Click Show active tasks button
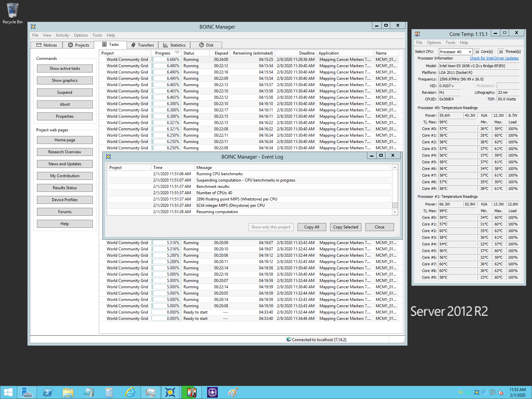The width and height of the screenshot is (532, 399). coord(65,68)
